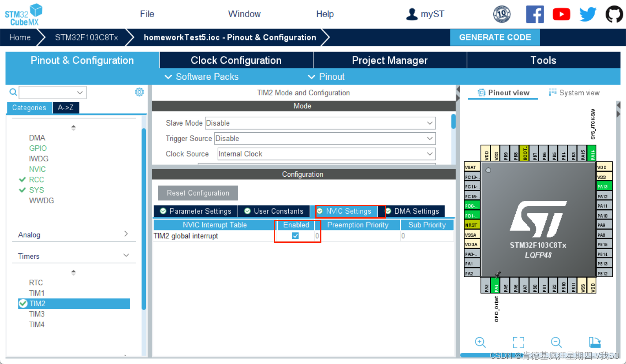
Task: Switch to the A->Z tab
Action: [x=66, y=108]
